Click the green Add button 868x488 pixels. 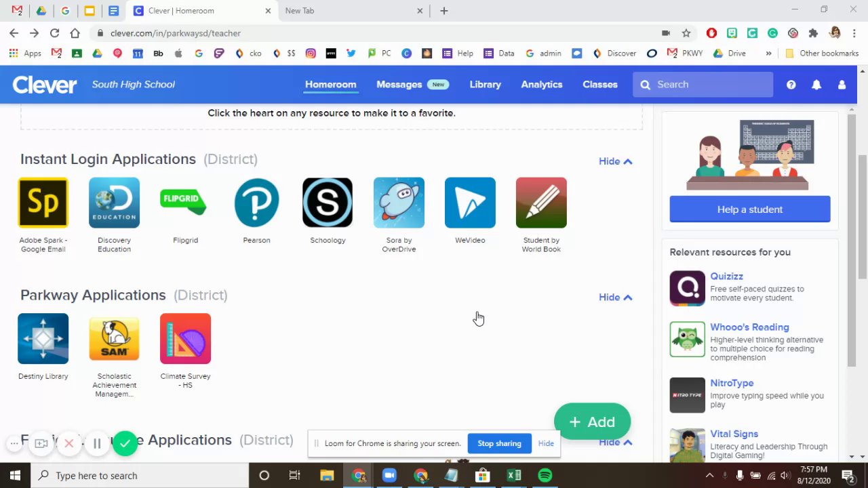click(x=592, y=422)
